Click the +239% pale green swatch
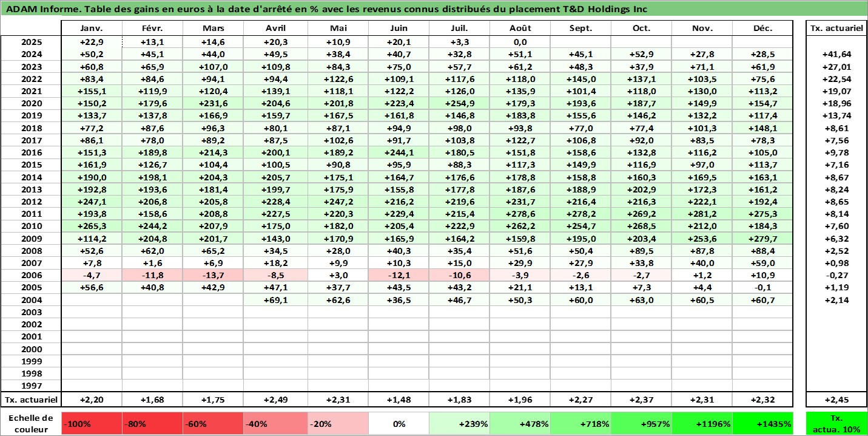 [x=459, y=424]
